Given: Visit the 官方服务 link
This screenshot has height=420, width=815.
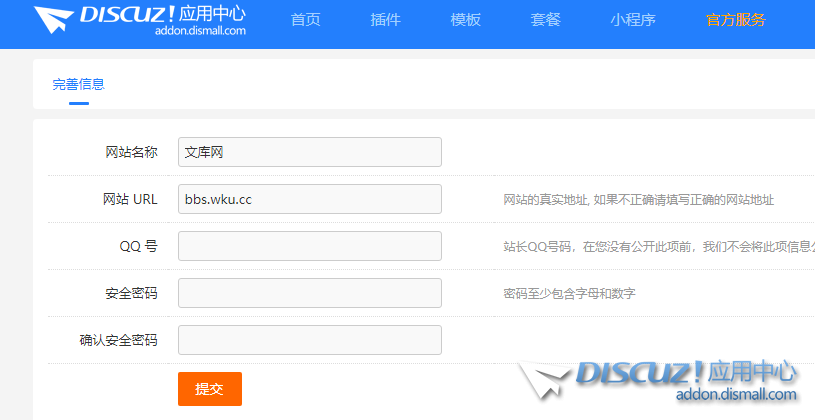Looking at the screenshot, I should pyautogui.click(x=735, y=20).
